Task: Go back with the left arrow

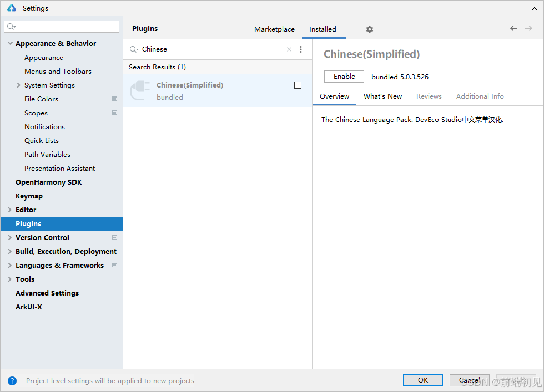Action: click(513, 28)
